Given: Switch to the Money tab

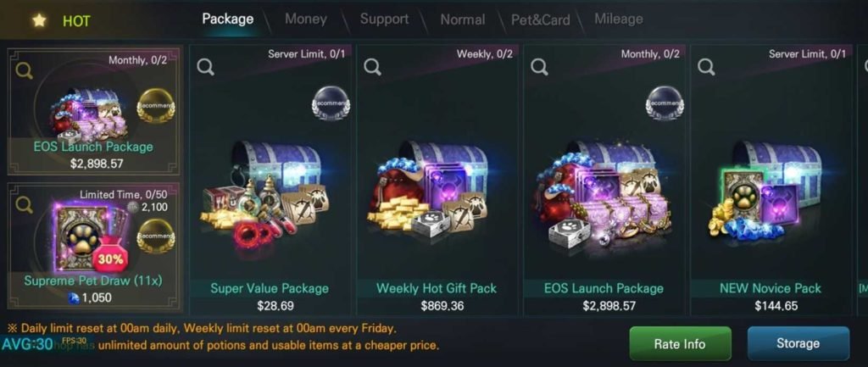Looking at the screenshot, I should point(305,19).
